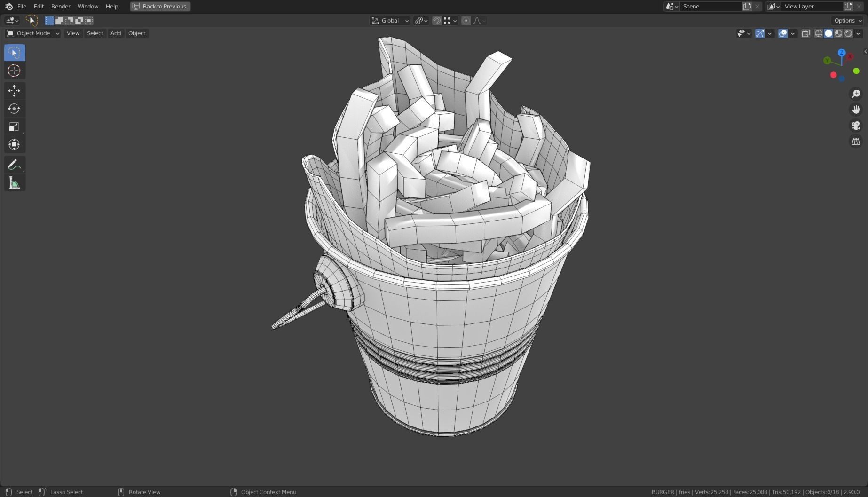Screen dimensions: 868x497
Task: Open the viewport Select menu
Action: point(95,33)
